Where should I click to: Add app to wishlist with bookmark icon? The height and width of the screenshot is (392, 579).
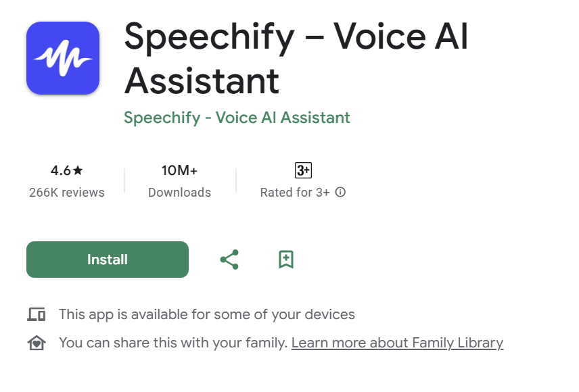tap(286, 260)
